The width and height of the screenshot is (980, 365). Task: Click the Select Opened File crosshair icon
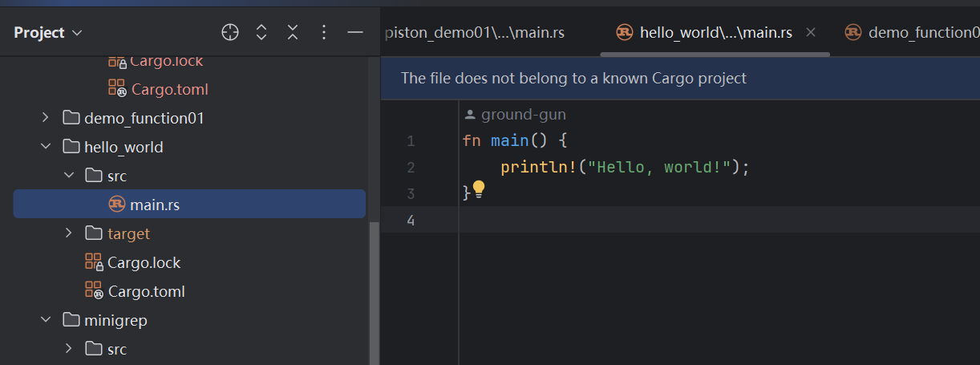[230, 32]
